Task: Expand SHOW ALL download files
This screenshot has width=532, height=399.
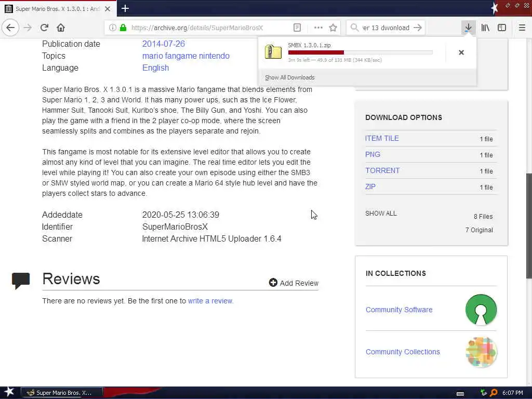Action: pos(381,213)
